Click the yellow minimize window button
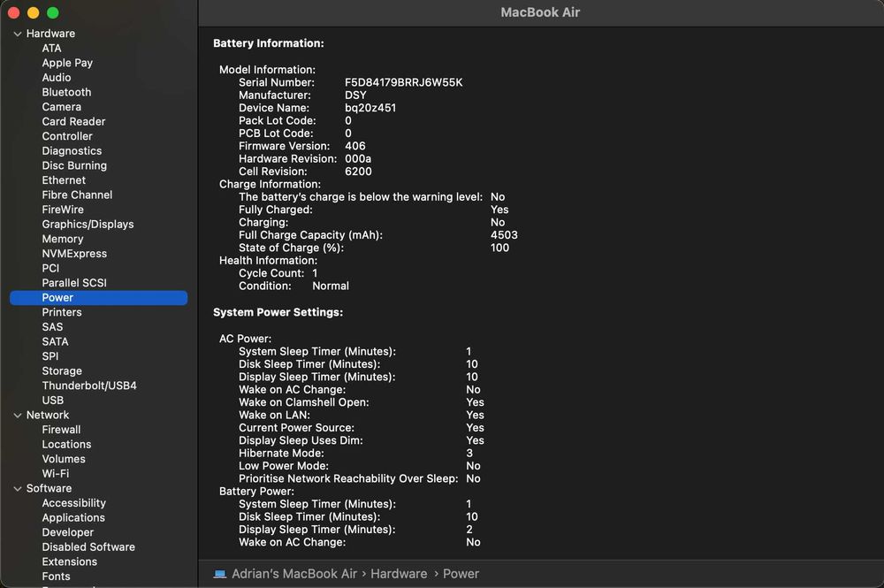This screenshot has height=588, width=884. pyautogui.click(x=34, y=13)
